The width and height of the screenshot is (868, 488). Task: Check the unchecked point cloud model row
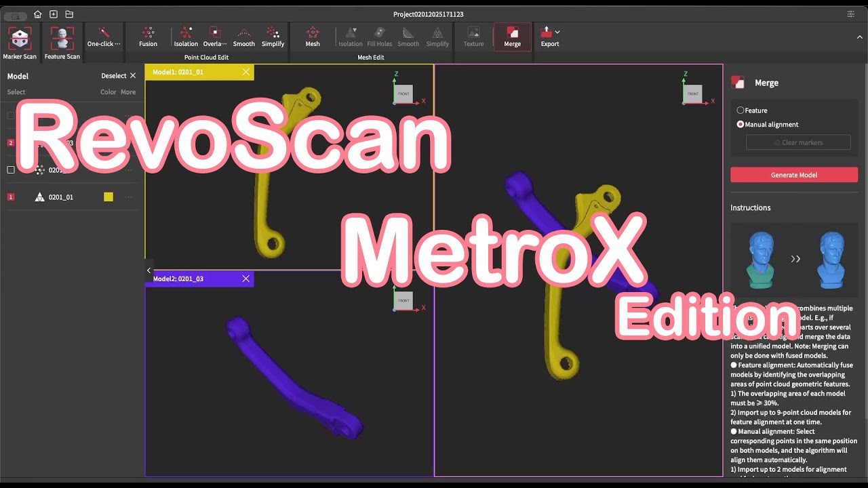11,169
